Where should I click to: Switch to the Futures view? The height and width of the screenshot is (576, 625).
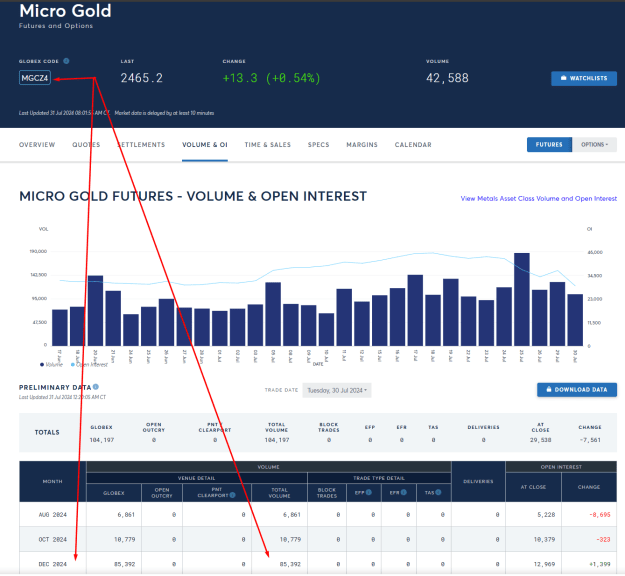pos(549,144)
